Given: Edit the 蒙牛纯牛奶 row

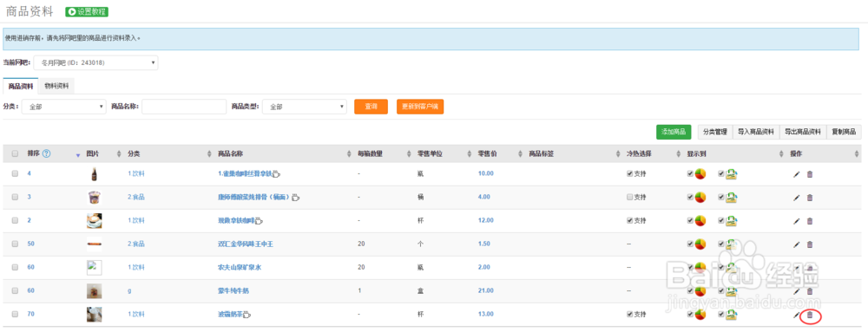Looking at the screenshot, I should point(797,291).
